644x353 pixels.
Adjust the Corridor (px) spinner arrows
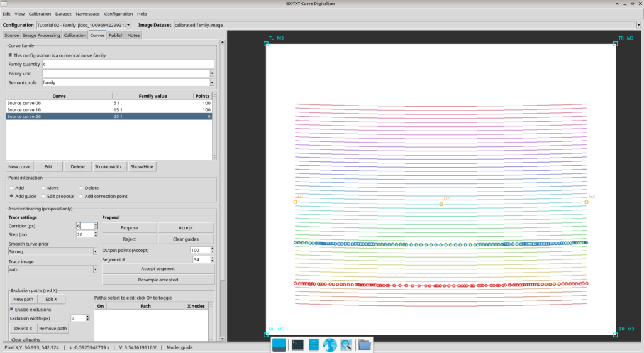click(x=96, y=226)
